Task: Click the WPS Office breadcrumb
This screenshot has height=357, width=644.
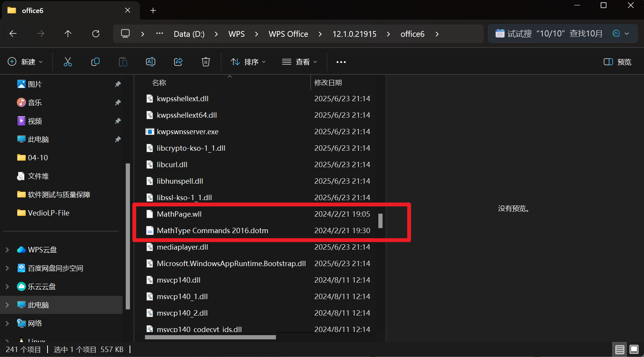Action: (288, 34)
